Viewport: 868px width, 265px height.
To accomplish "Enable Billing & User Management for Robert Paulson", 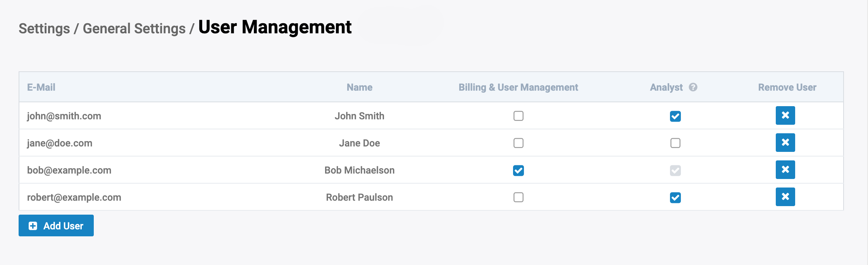I will click(518, 197).
